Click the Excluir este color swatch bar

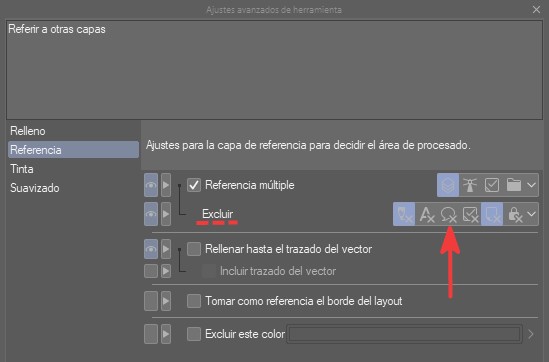tap(404, 334)
